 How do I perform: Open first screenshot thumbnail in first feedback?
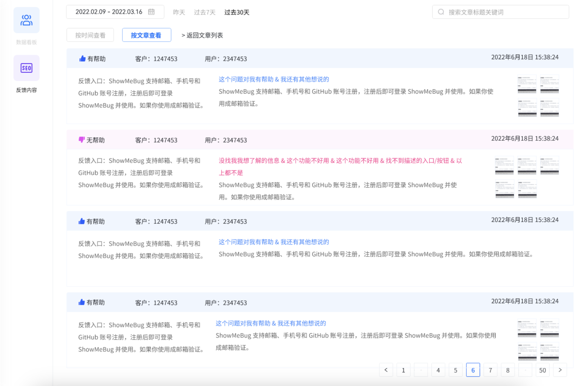pyautogui.click(x=527, y=84)
